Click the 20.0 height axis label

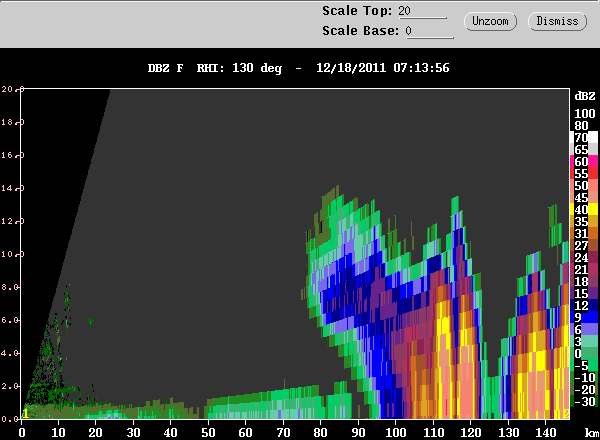(x=12, y=89)
